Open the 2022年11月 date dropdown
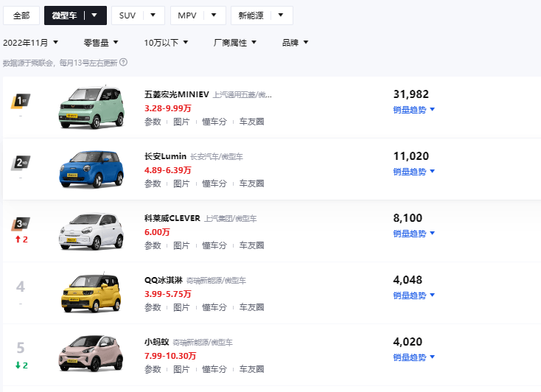541x392 pixels. [x=31, y=43]
